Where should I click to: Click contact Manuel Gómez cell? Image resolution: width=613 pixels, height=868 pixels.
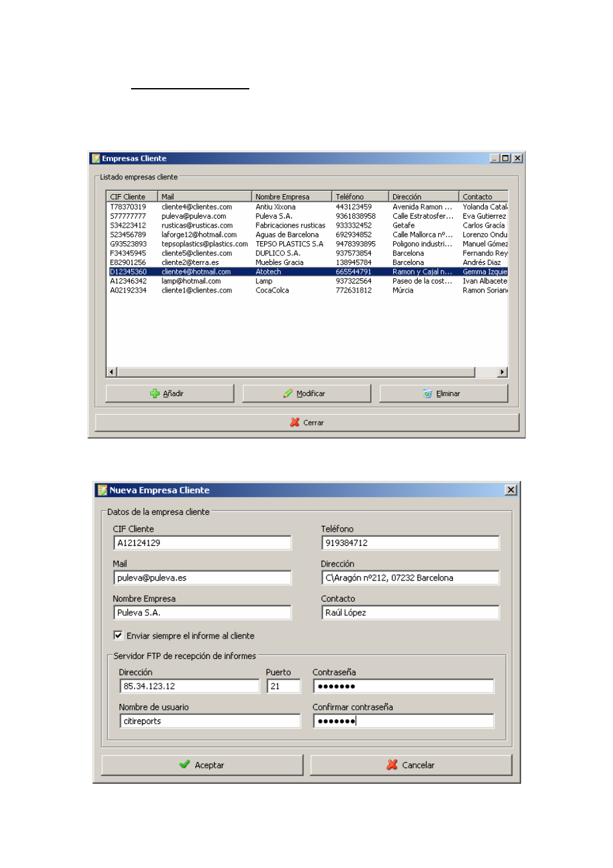click(x=485, y=244)
